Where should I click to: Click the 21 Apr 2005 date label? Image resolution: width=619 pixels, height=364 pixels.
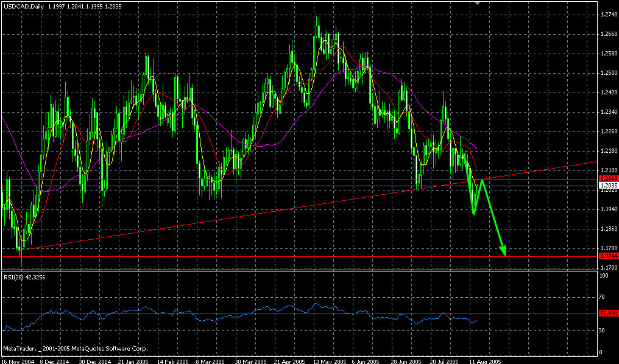[289, 361]
